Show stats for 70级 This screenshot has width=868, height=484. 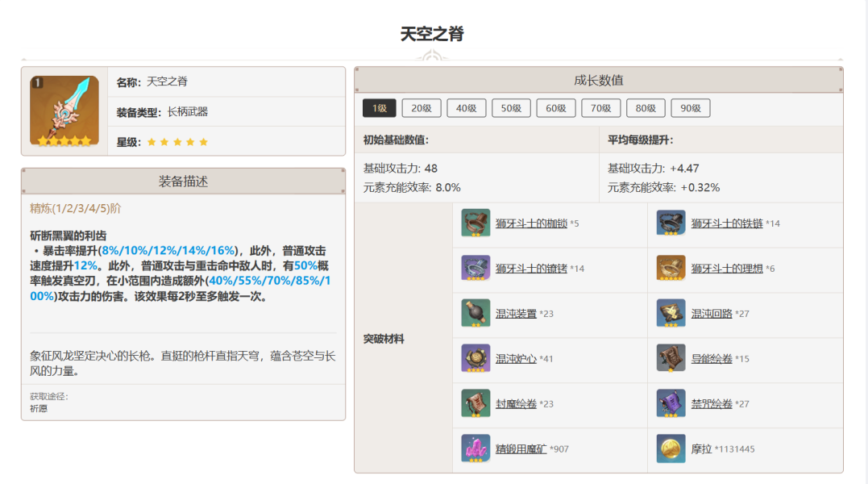coord(600,108)
